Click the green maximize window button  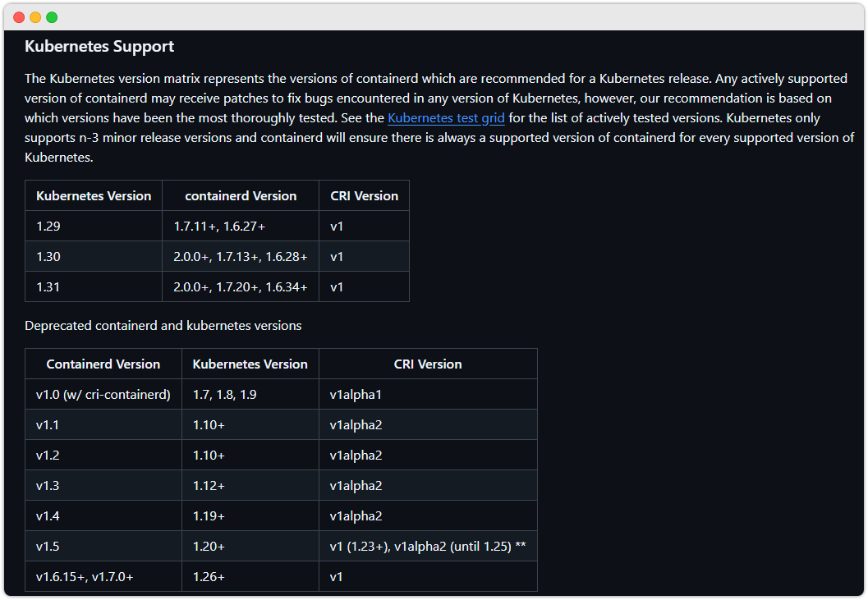pyautogui.click(x=52, y=17)
